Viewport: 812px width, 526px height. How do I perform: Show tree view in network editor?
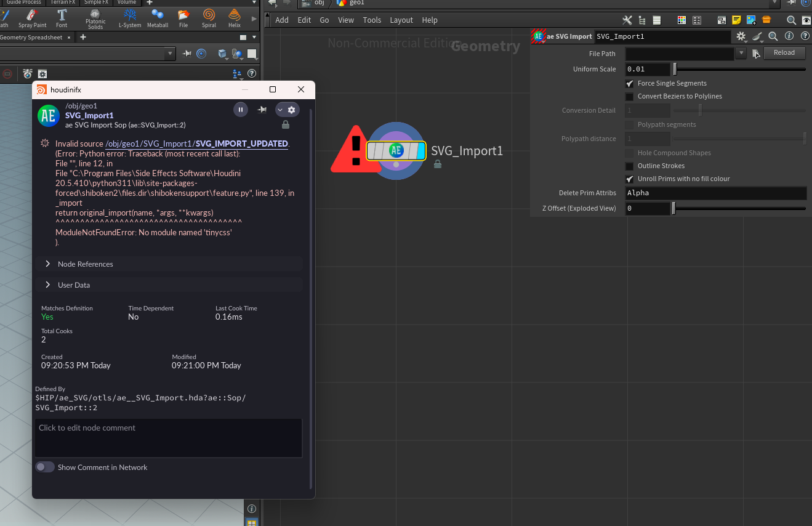click(642, 20)
